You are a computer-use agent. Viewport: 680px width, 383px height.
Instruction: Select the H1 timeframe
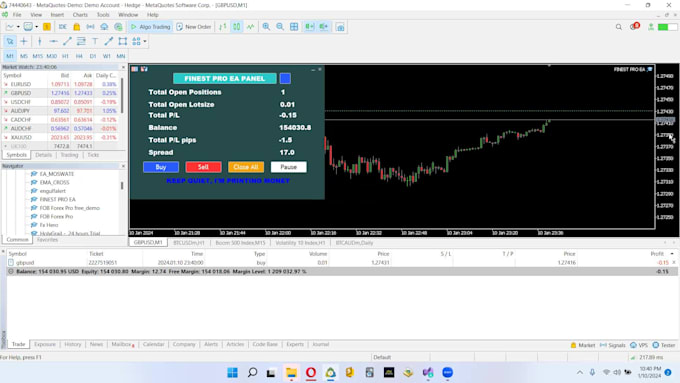tap(65, 56)
